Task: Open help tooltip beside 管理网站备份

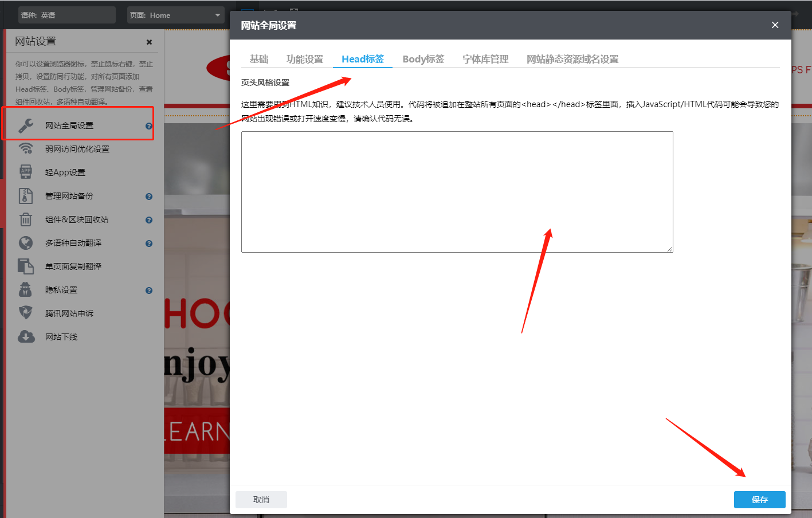Action: [149, 197]
